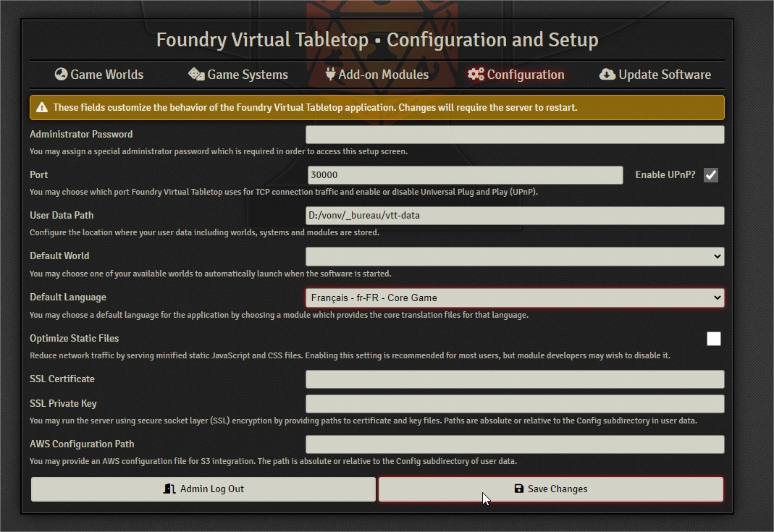Click the hint about core translation files
The height and width of the screenshot is (532, 774).
pyautogui.click(x=279, y=315)
